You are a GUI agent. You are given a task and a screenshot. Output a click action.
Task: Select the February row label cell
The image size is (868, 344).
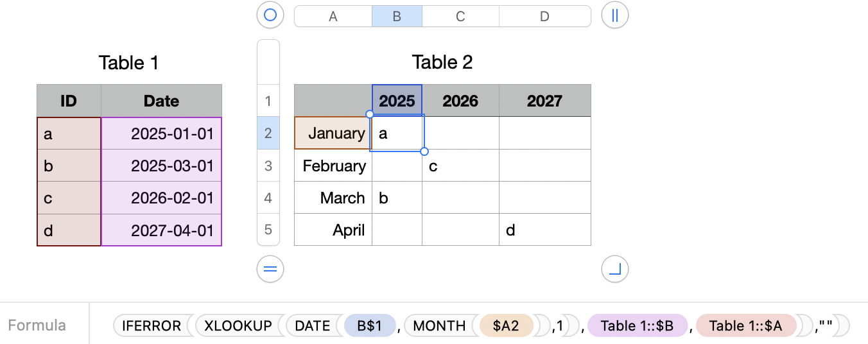pos(333,166)
